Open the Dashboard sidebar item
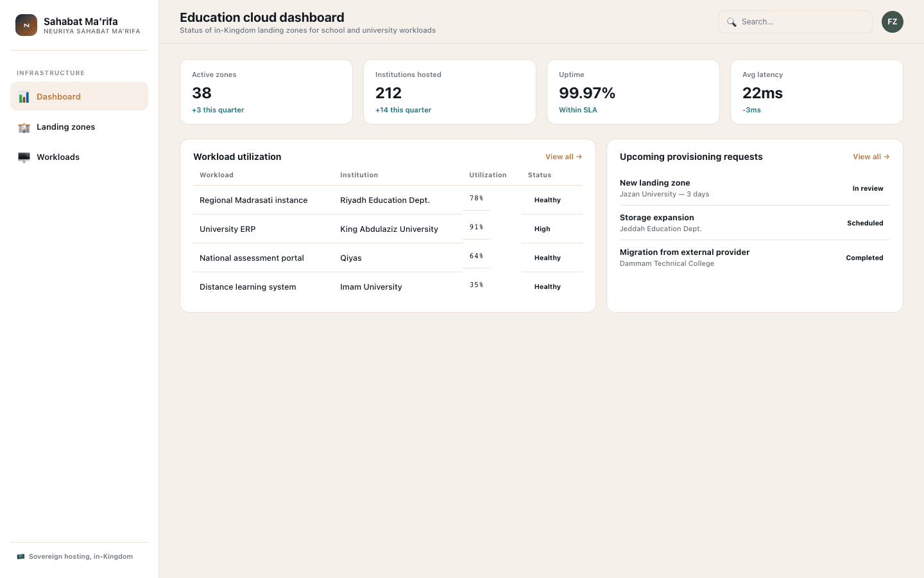The width and height of the screenshot is (924, 578). 79,96
